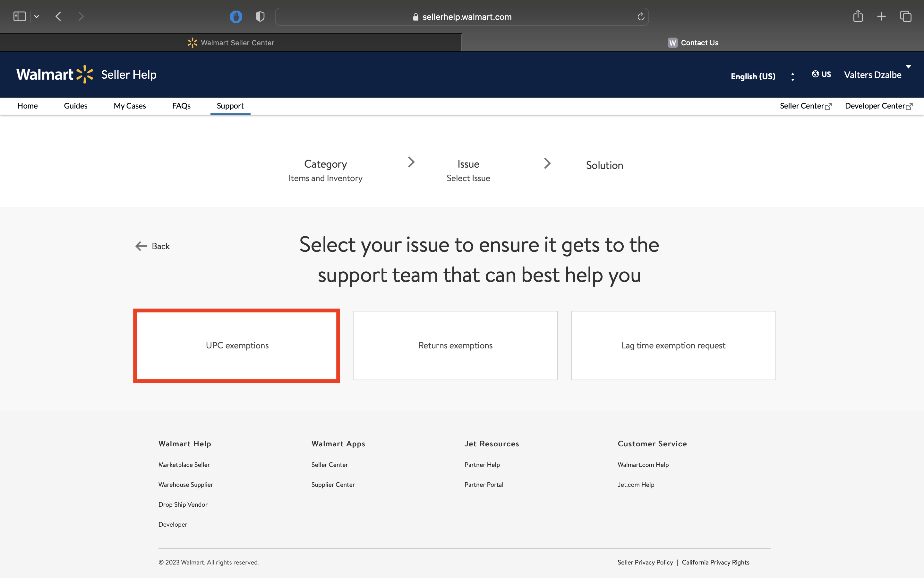Show the tab overview icon
The height and width of the screenshot is (578, 924).
(906, 16)
